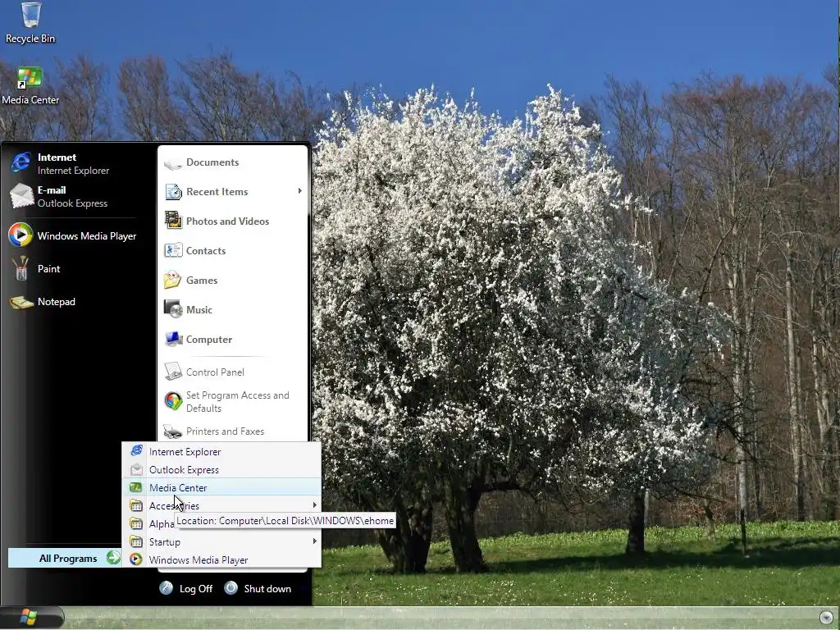The width and height of the screenshot is (840, 630).
Task: Open the Control Panel link text
Action: 215,372
